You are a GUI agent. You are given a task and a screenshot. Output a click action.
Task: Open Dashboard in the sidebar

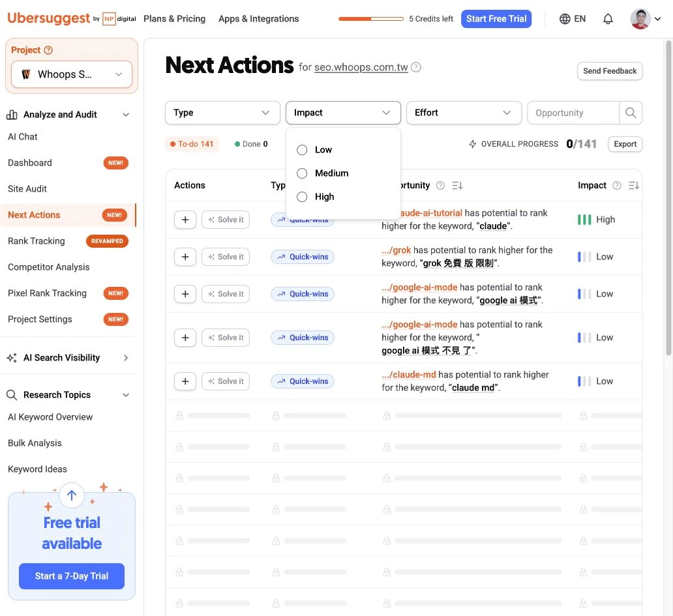tap(30, 163)
